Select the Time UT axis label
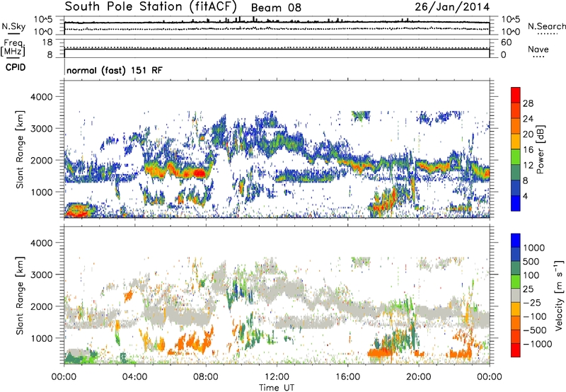Screen dimensions: 566x392 pos(277,388)
